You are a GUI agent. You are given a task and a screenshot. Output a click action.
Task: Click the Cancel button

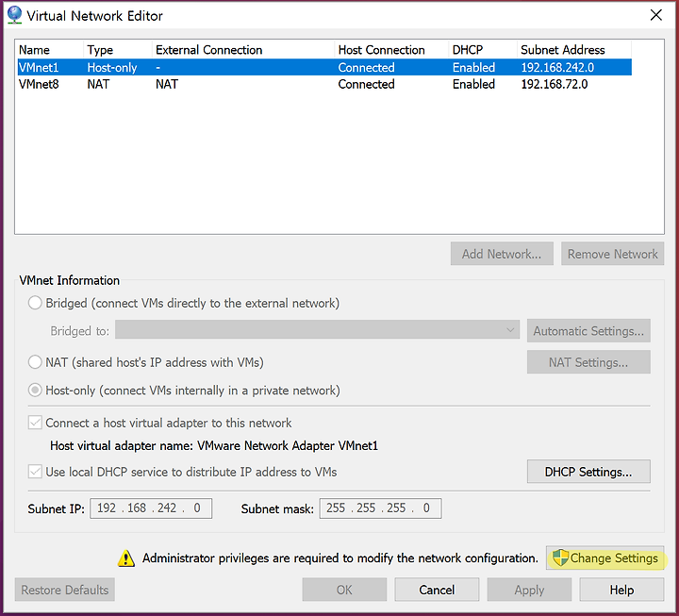point(437,590)
